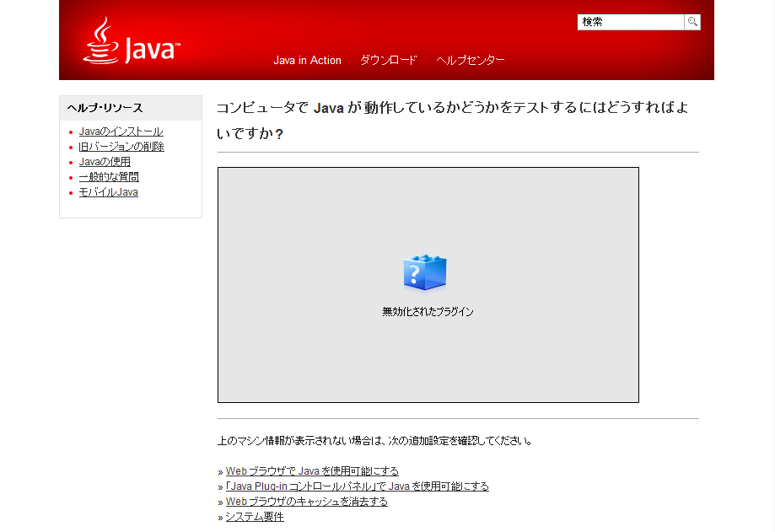Image resolution: width=775 pixels, height=532 pixels.
Task: Focus the 検索 search input field
Action: tap(630, 23)
